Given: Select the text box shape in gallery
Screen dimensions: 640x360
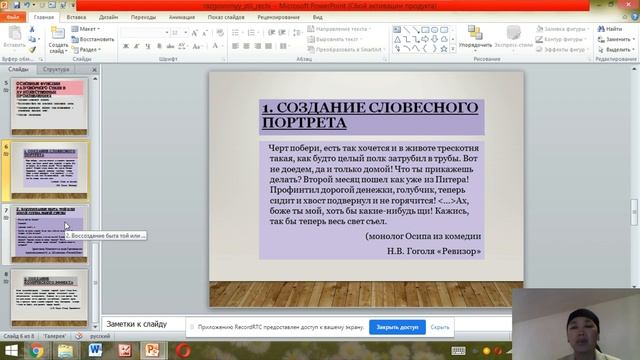Looking at the screenshot, I should (x=397, y=29).
